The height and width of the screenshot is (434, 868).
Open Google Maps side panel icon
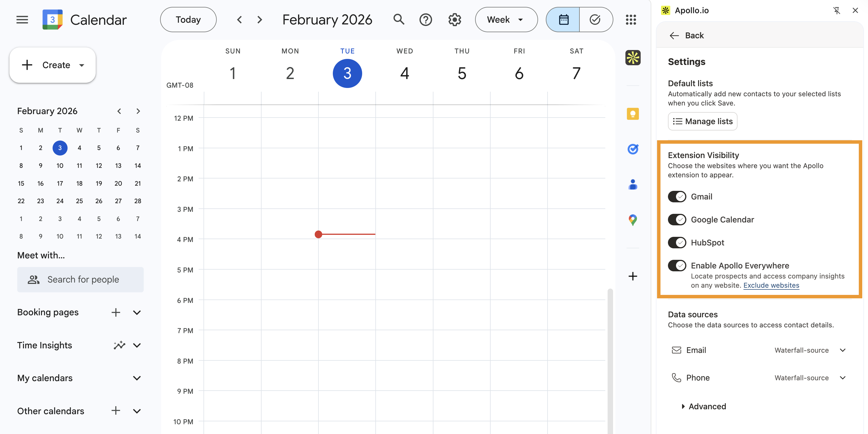pos(633,220)
